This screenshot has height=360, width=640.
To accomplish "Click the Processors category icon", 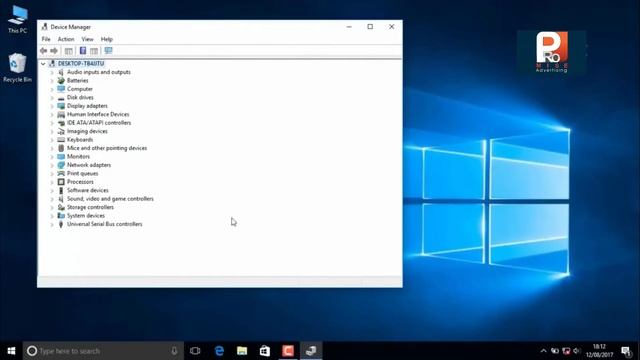I will (x=61, y=182).
